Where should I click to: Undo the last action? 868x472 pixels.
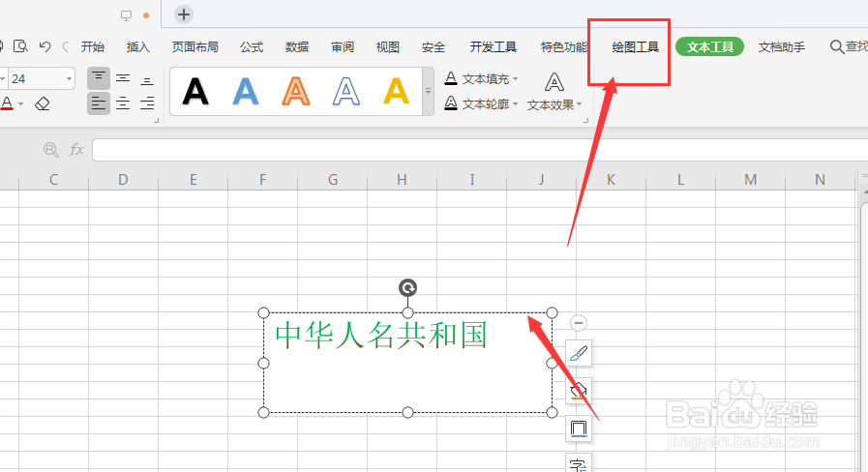[x=45, y=46]
